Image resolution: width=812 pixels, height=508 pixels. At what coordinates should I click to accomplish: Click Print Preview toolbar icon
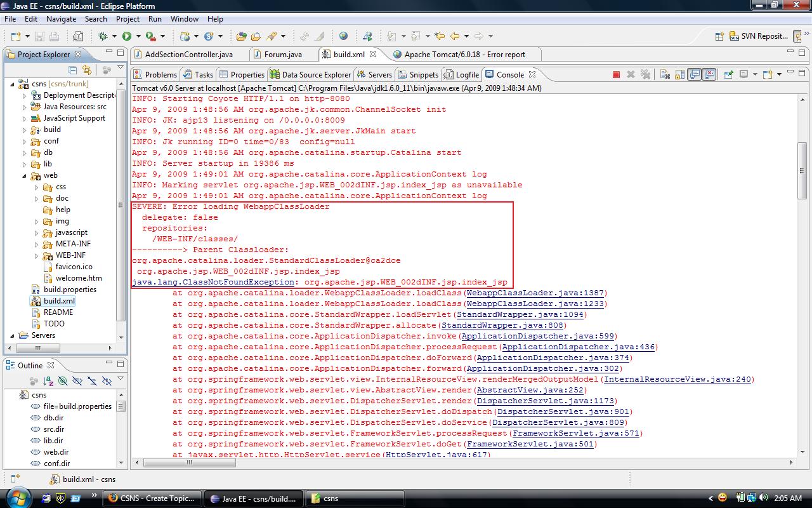click(78, 36)
